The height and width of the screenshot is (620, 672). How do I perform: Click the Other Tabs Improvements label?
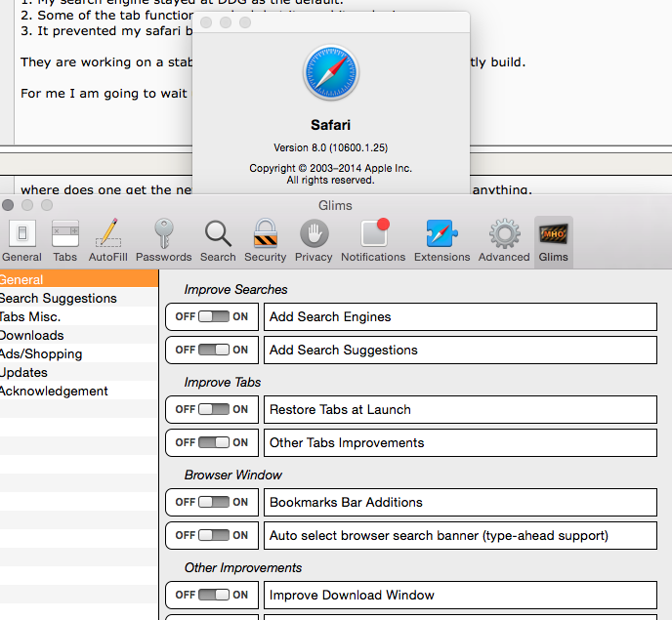pyautogui.click(x=460, y=442)
